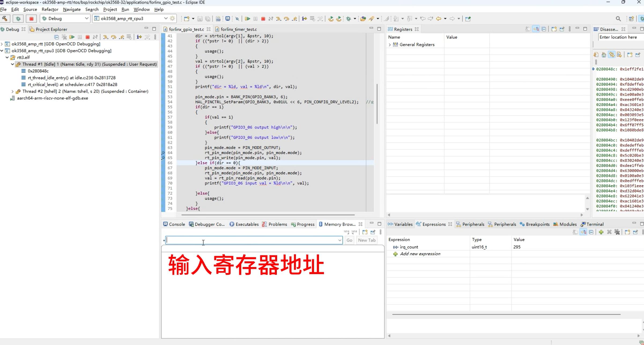The image size is (644, 345).
Task: Click in the memory address input field
Action: click(252, 240)
